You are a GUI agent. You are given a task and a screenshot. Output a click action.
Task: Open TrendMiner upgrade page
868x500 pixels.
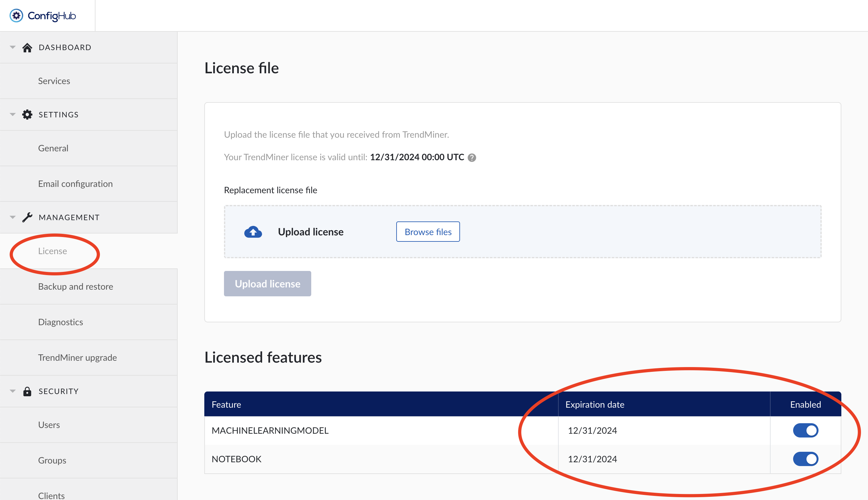click(89, 358)
